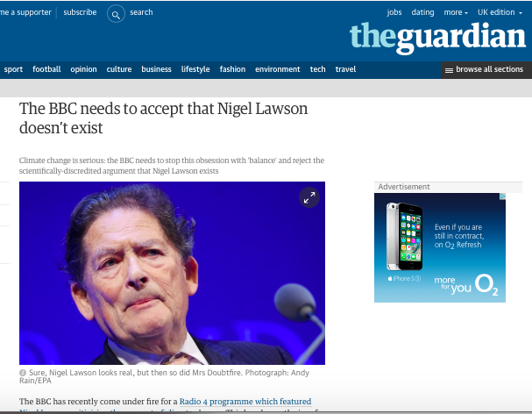Expand the article photo to fullscreen
532x414 pixels.
coord(309,197)
